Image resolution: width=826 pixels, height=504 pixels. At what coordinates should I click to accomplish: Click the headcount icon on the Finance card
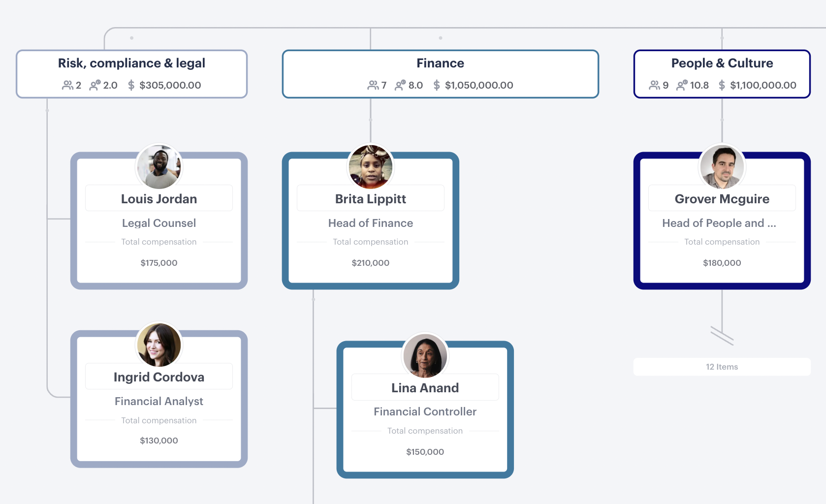[373, 85]
